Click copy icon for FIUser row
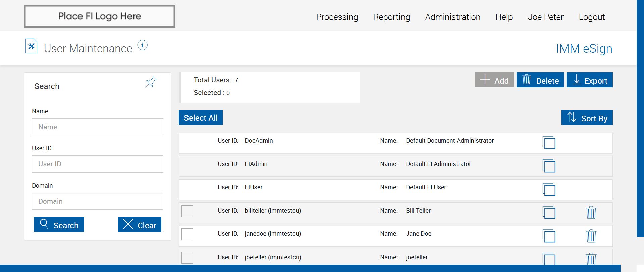 [x=549, y=189]
